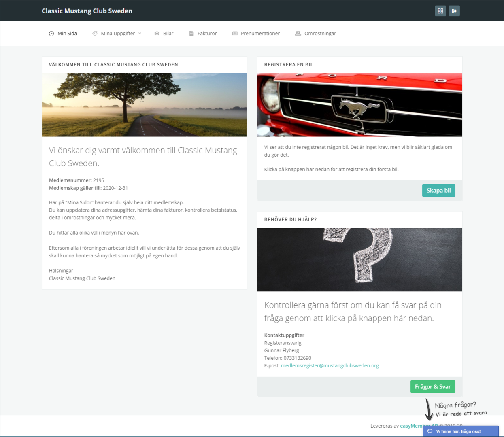
Task: Click the Frågor & Svar button
Action: pyautogui.click(x=433, y=387)
